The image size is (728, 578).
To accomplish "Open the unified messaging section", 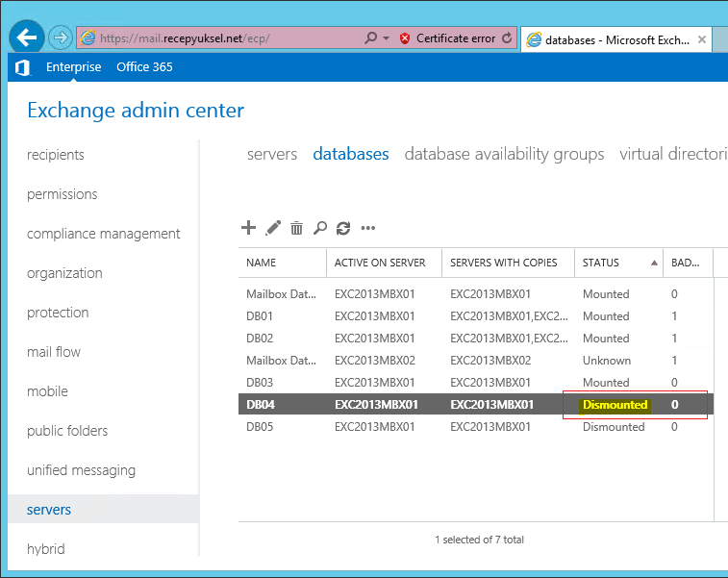I will [x=81, y=470].
